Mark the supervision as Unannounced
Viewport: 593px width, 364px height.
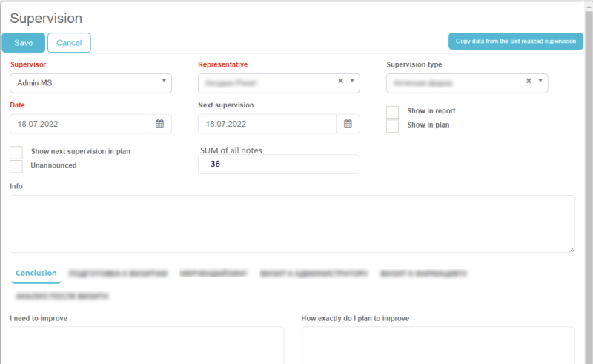coord(16,166)
